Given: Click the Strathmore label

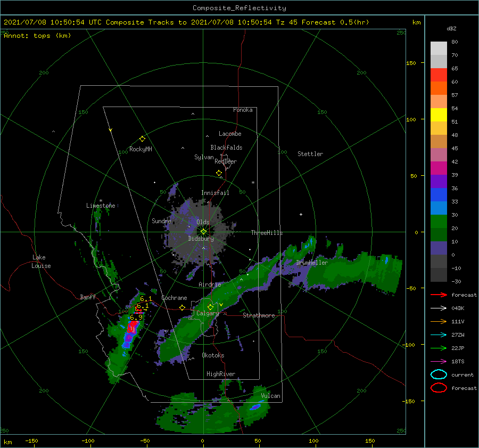Looking at the screenshot, I should click(259, 315).
